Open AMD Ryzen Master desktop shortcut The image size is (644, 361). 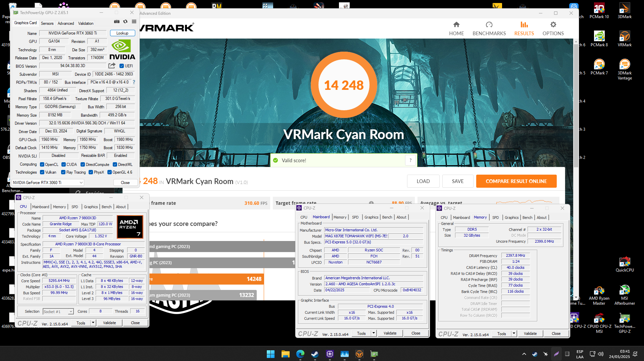[x=599, y=295]
